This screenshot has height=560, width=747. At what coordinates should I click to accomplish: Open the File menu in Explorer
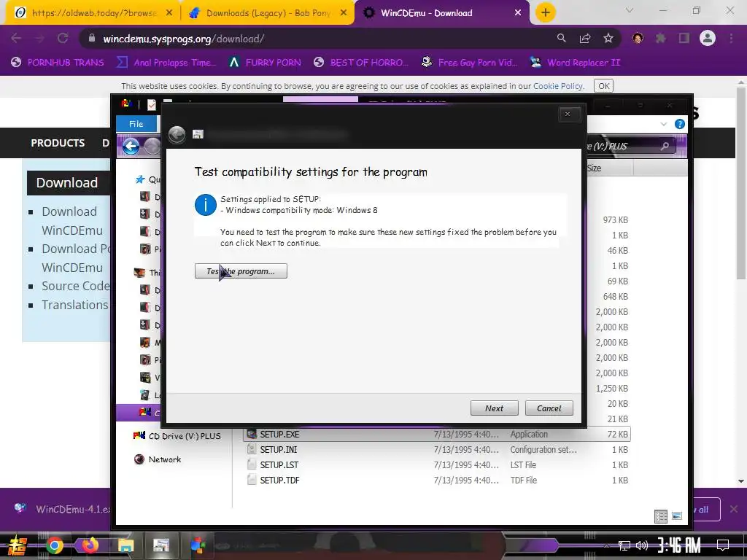tap(136, 124)
